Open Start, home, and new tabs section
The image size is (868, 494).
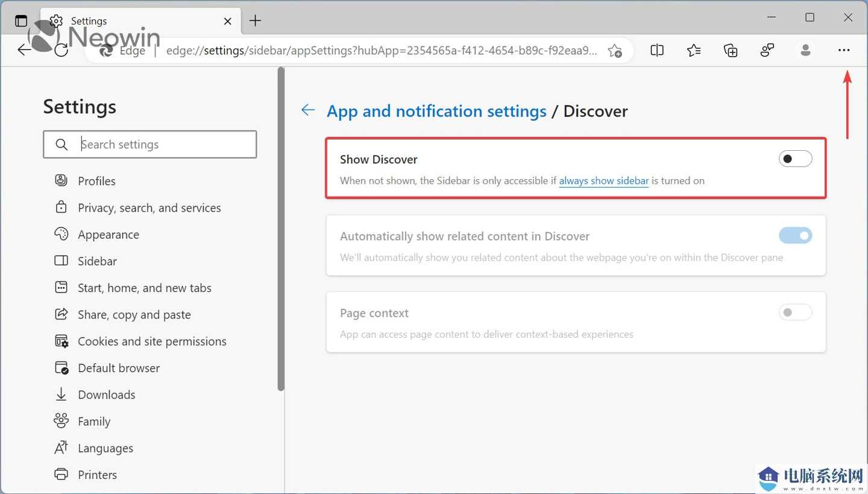(x=145, y=288)
